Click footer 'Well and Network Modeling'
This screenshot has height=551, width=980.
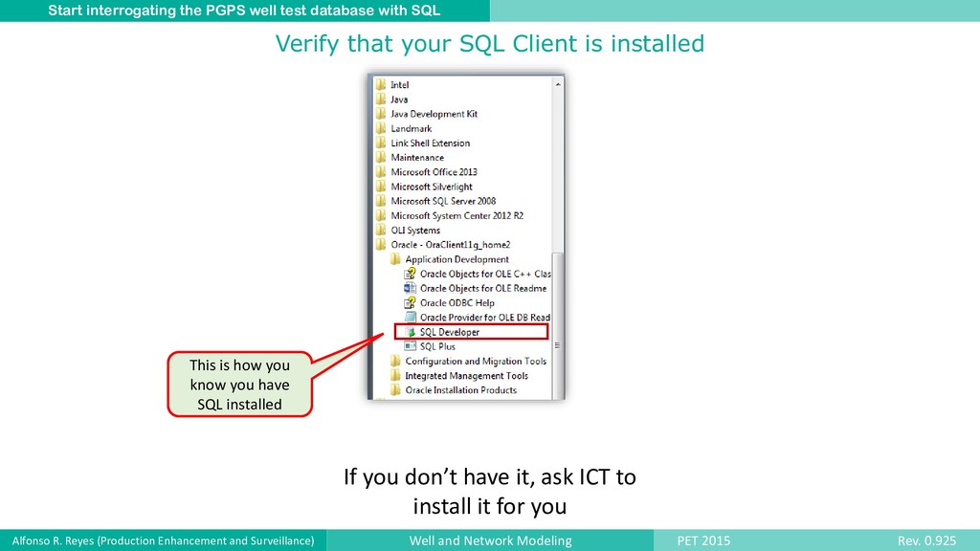pos(491,540)
